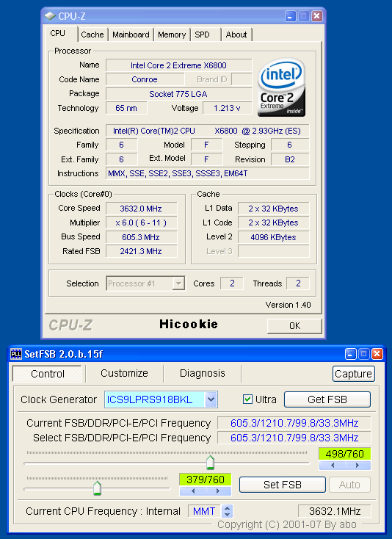Viewport: 392px width, 539px height.
Task: Open SetFSB Diagnosis tab
Action: (x=203, y=373)
